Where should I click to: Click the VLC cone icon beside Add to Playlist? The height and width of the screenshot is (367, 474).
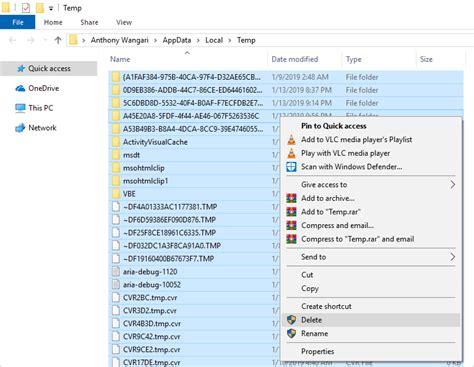pos(291,140)
